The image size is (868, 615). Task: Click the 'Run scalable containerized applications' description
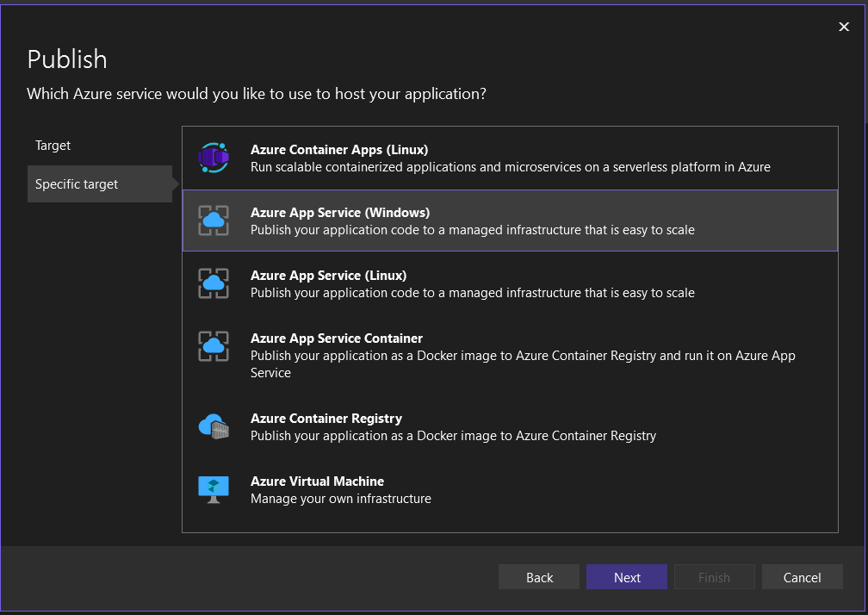coord(510,166)
